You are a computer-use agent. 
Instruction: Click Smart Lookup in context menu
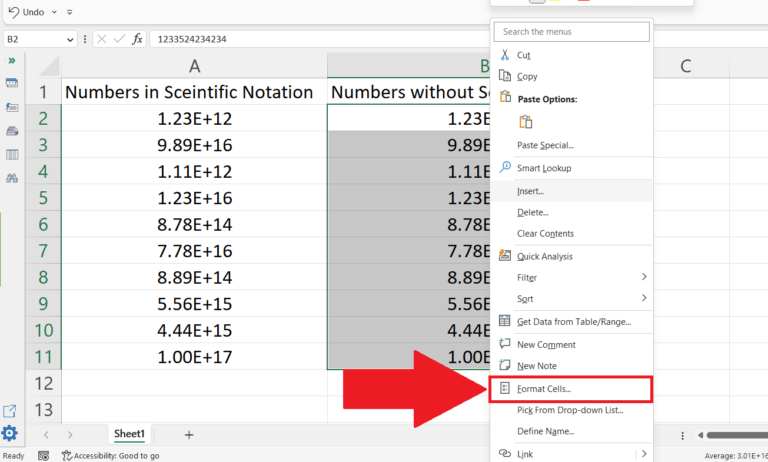pyautogui.click(x=544, y=167)
